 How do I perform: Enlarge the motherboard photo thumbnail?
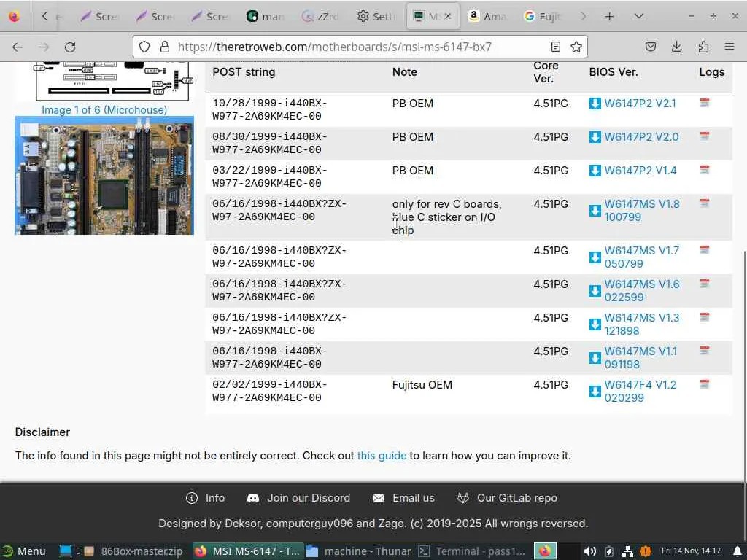(x=104, y=176)
